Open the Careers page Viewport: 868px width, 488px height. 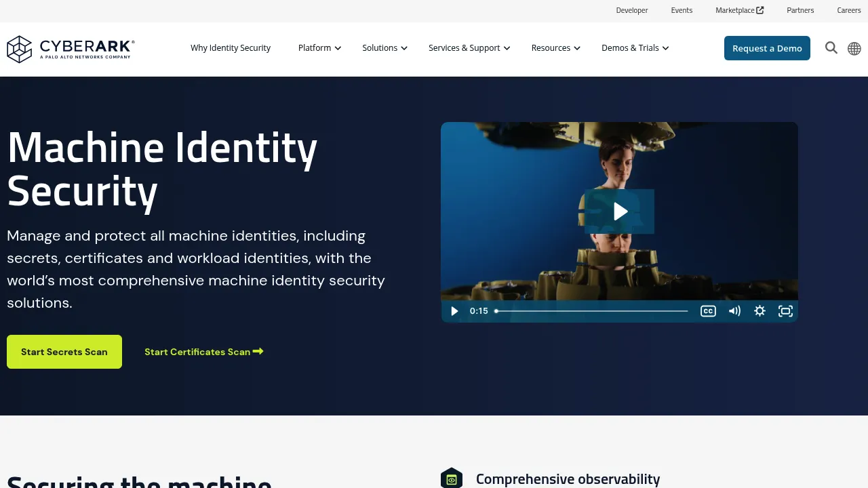tap(849, 10)
